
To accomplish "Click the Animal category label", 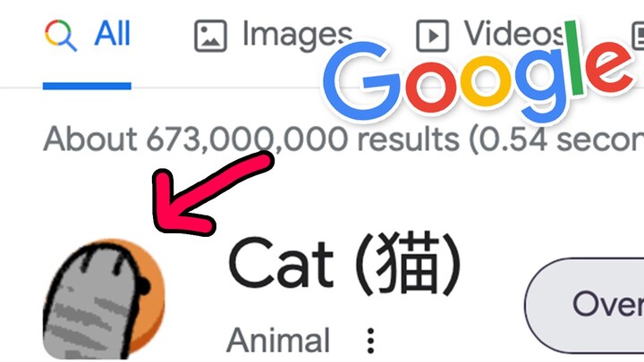I will (278, 341).
